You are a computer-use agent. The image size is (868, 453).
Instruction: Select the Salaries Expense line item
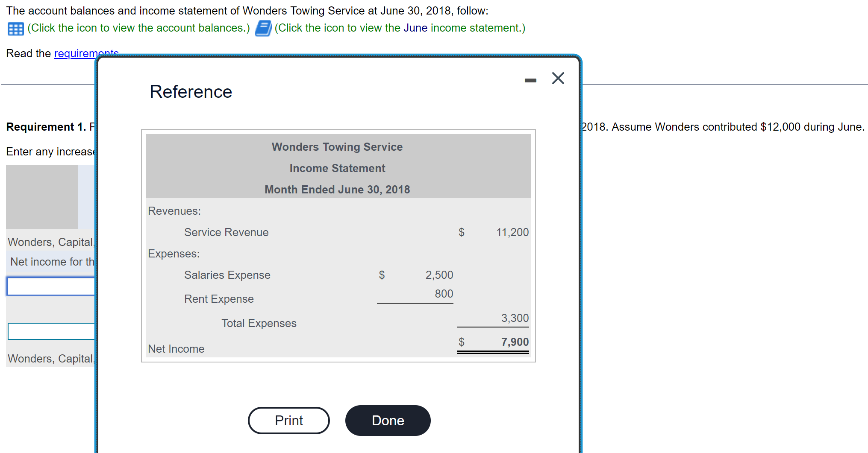[227, 275]
